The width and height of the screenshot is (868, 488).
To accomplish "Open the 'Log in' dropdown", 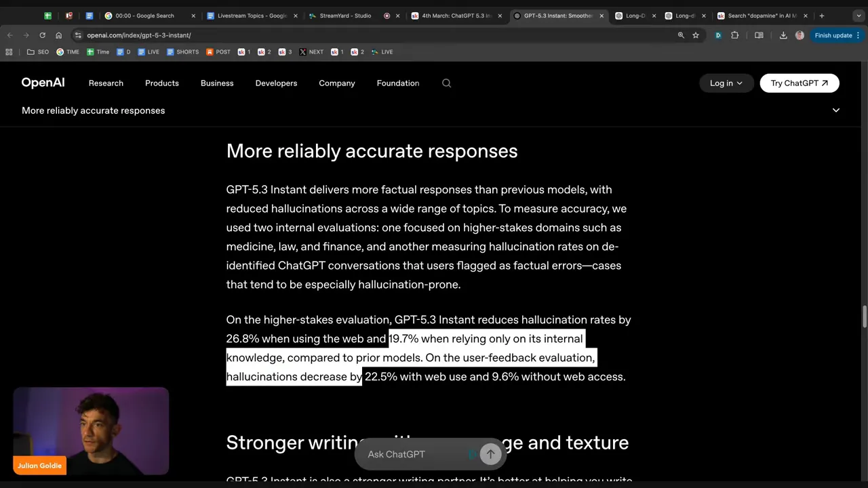I will coord(726,83).
